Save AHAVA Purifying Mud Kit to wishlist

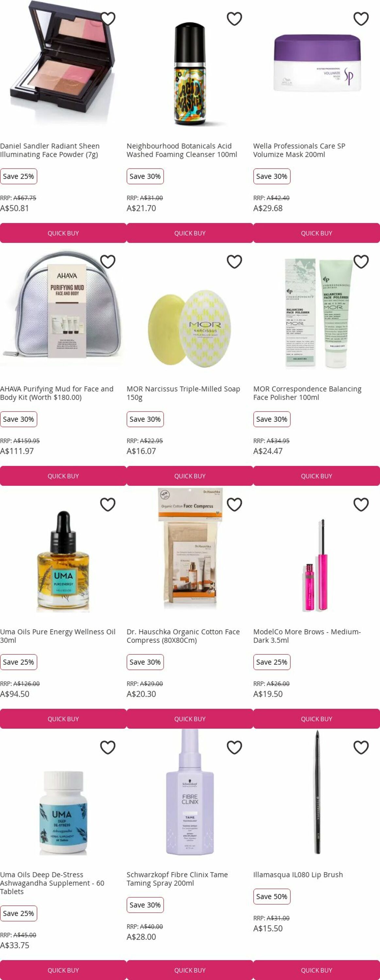(107, 261)
